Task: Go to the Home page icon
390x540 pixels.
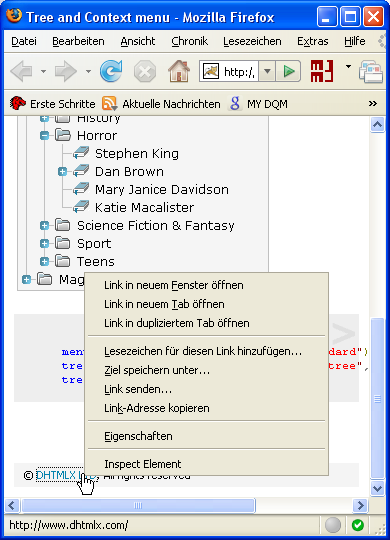Action: coord(179,71)
